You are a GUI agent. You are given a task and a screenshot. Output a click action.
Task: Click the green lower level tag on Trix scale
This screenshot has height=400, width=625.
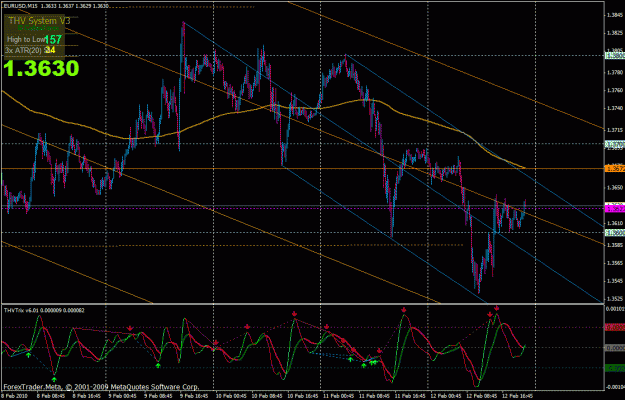[615, 368]
